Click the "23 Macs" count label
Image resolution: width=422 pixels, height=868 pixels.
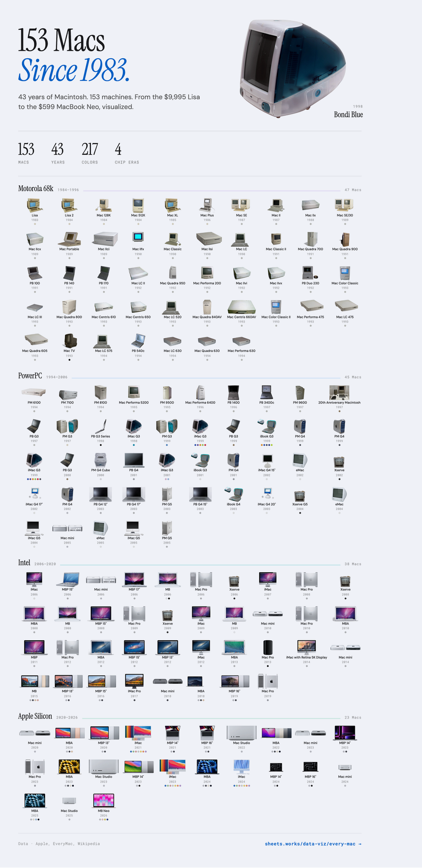tap(353, 718)
